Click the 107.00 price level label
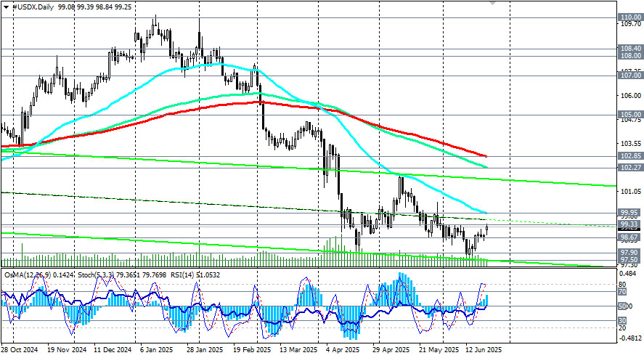Screen dimensions: 644x358 (630, 76)
